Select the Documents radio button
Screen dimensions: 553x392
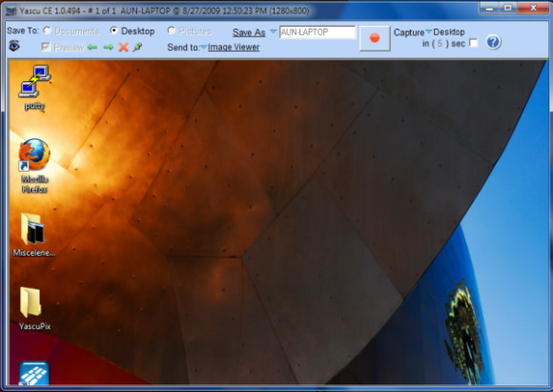click(48, 31)
